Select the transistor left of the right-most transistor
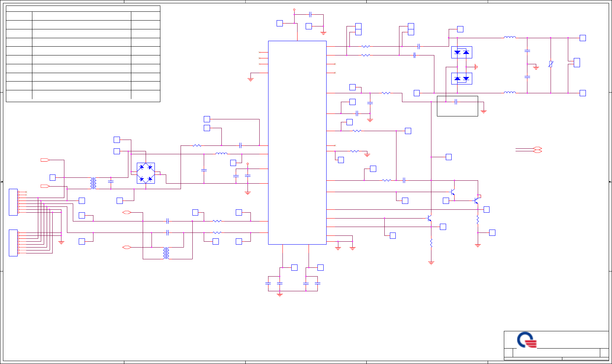 coord(453,192)
